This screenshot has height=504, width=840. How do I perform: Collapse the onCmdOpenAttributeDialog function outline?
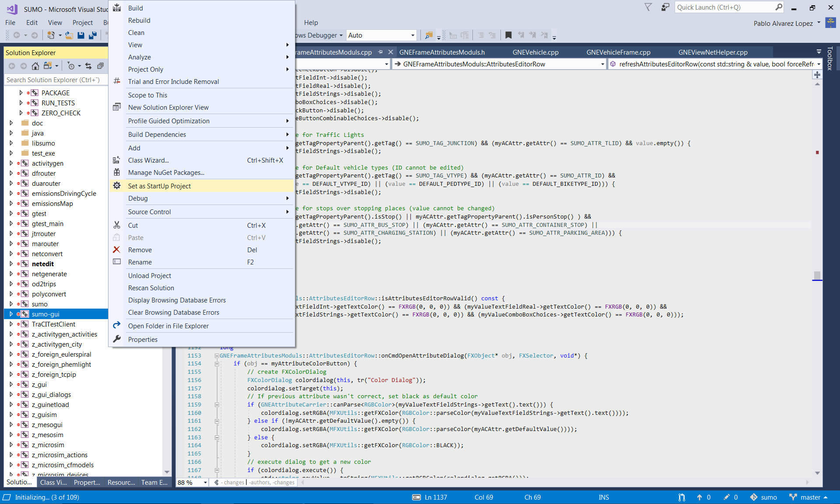tap(217, 356)
